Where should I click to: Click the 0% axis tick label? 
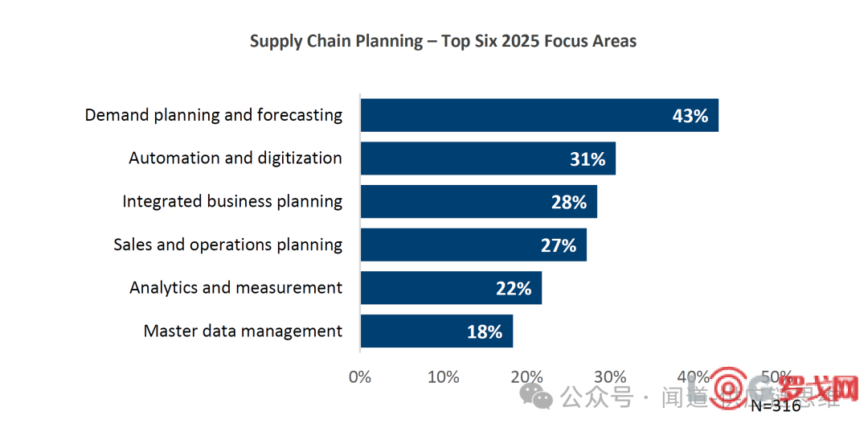coord(360,377)
